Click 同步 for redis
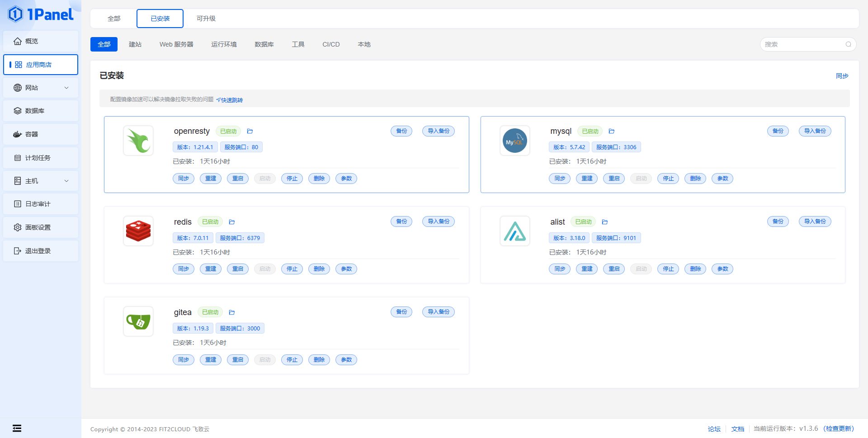The width and height of the screenshot is (868, 438). click(184, 269)
